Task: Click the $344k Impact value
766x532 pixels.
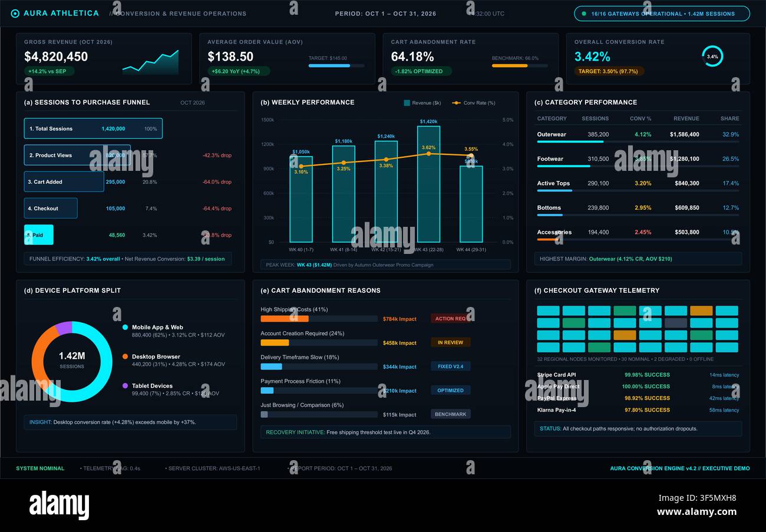Action: pyautogui.click(x=399, y=366)
